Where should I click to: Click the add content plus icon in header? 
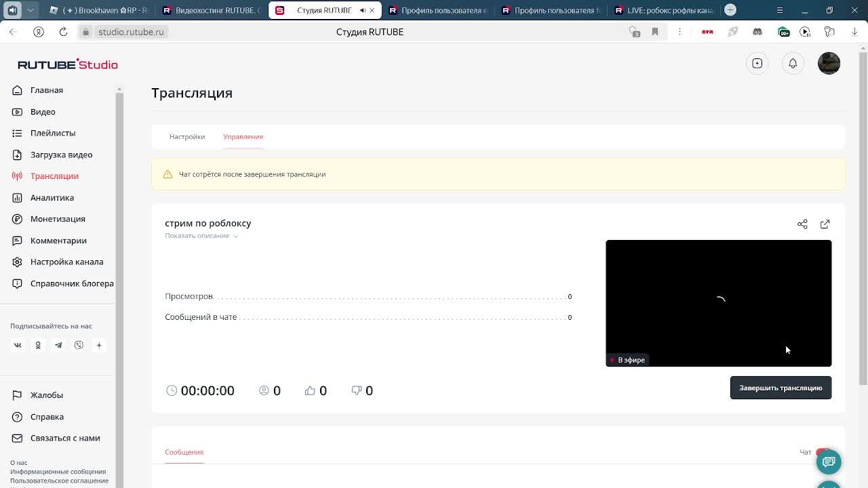757,63
